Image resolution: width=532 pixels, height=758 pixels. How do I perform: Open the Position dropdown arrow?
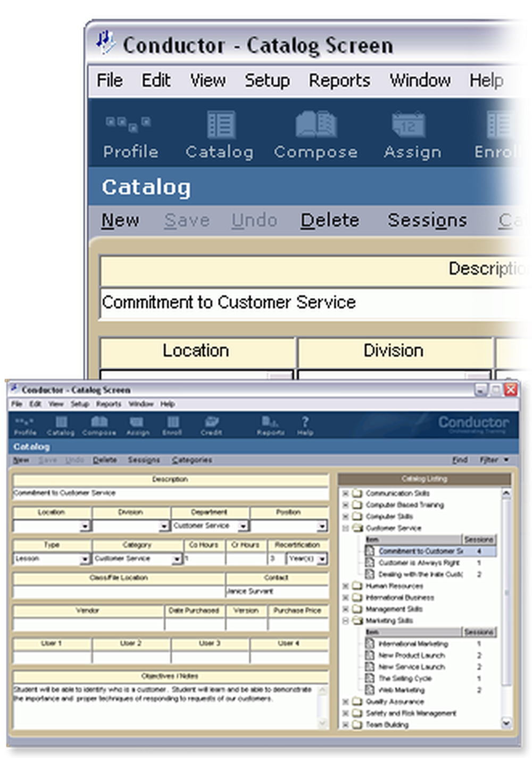pyautogui.click(x=322, y=526)
